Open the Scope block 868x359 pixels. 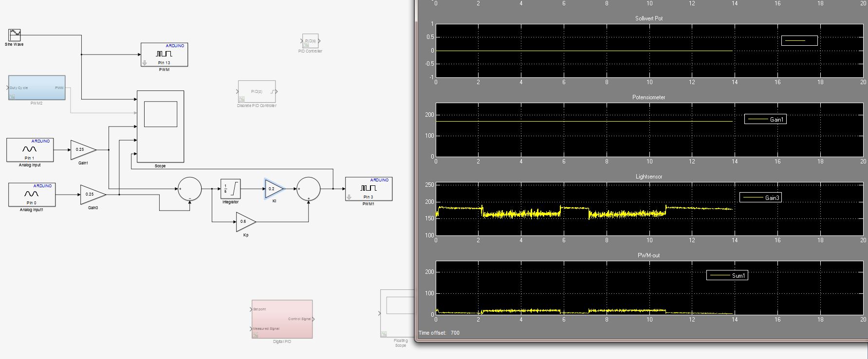[160, 126]
